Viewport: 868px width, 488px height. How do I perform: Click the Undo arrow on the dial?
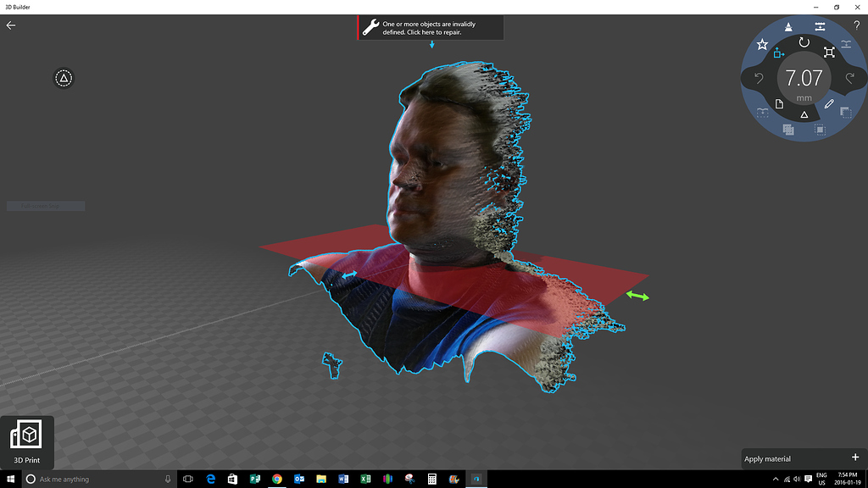pyautogui.click(x=759, y=77)
